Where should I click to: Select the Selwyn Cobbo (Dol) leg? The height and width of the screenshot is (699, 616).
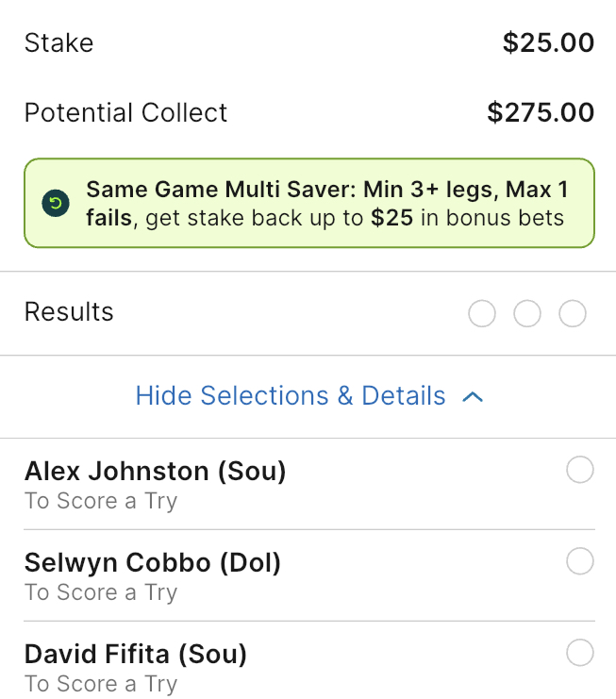coord(153,562)
